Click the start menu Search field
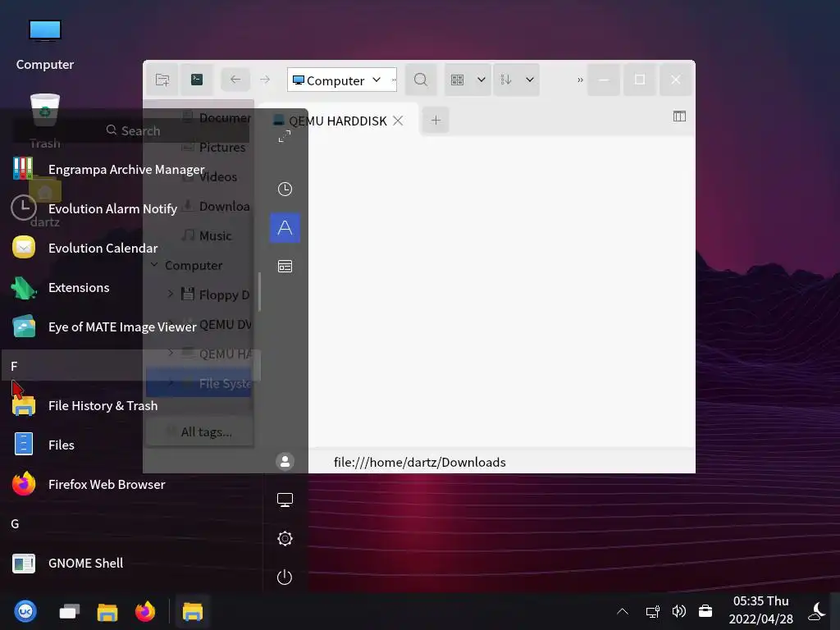Image resolution: width=840 pixels, height=630 pixels. pos(131,130)
